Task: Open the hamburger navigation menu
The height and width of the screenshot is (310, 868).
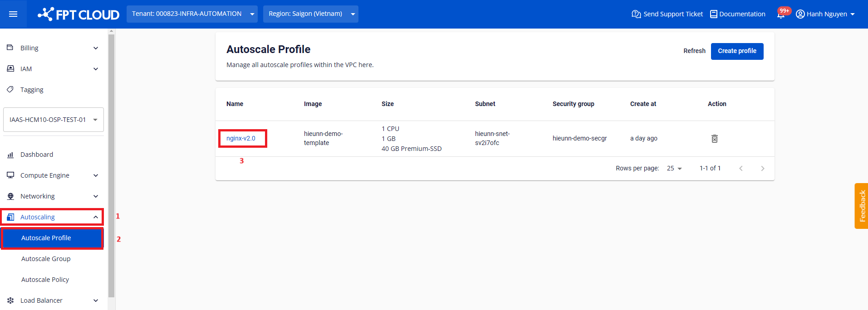Action: [x=13, y=14]
